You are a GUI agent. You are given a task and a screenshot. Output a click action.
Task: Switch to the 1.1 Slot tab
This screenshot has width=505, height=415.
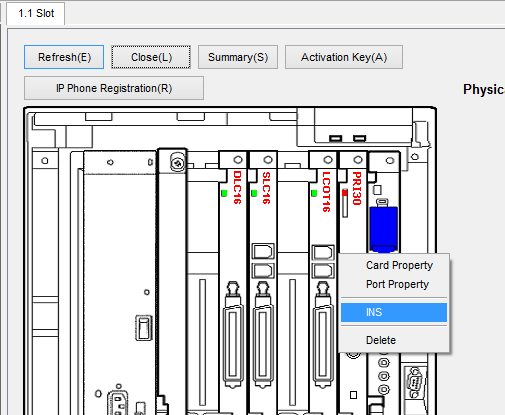click(36, 13)
